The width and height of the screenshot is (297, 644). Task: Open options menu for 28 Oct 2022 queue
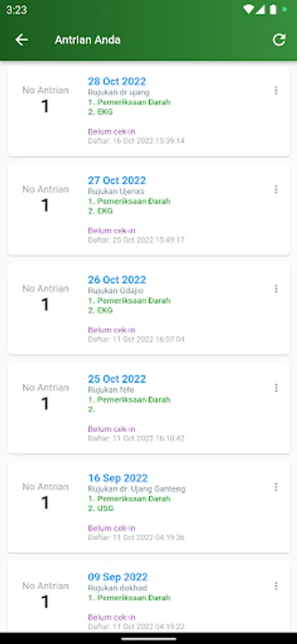276,90
